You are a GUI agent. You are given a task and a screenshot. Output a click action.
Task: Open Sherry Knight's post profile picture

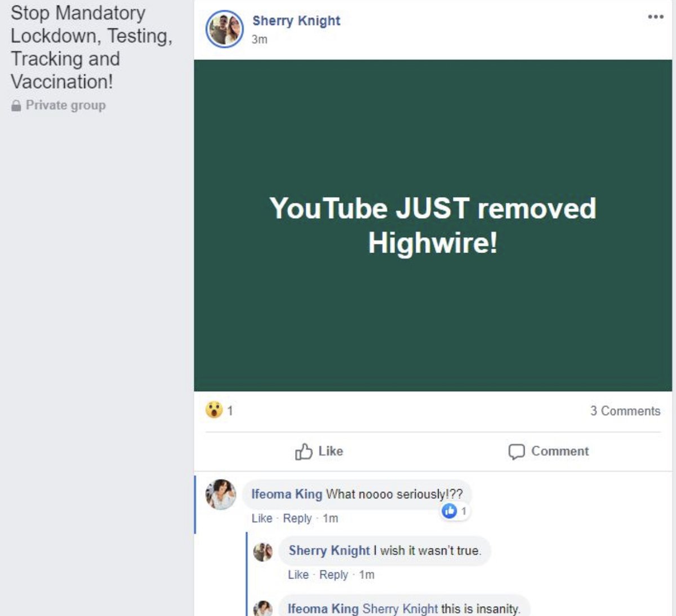(x=225, y=29)
